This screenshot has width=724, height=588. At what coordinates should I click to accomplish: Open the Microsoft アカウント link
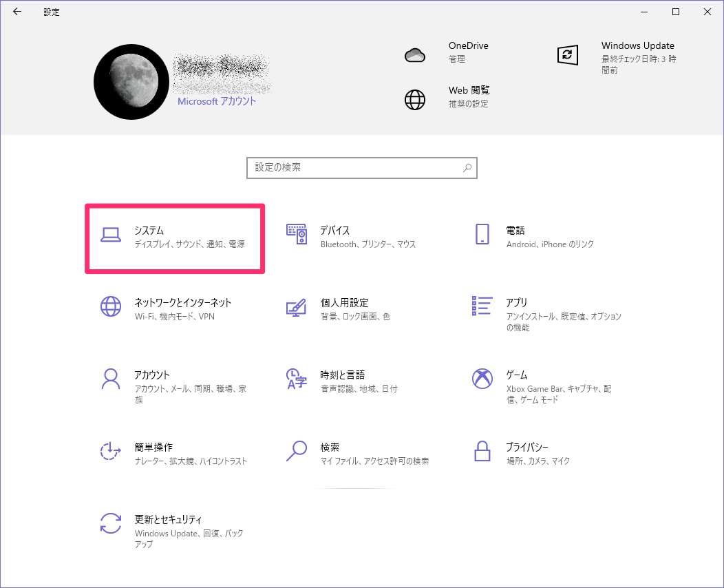point(217,101)
